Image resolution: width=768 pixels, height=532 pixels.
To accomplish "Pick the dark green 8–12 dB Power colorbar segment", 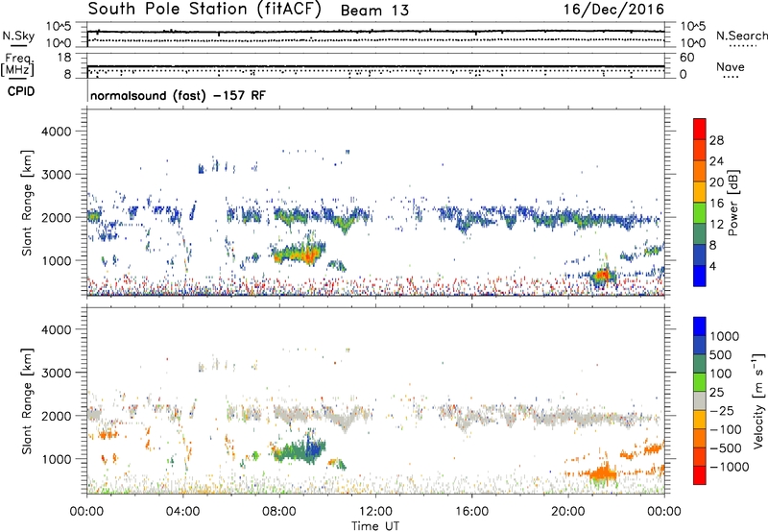I will 700,234.
